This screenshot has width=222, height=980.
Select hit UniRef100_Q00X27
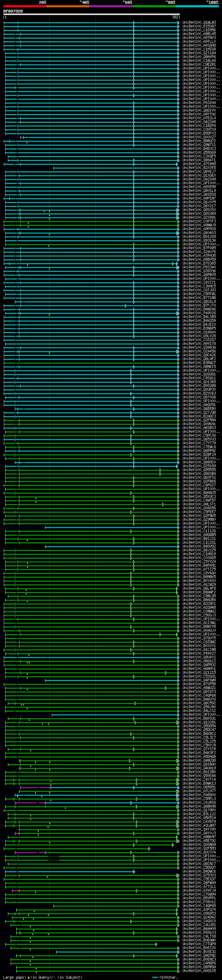coord(199,137)
